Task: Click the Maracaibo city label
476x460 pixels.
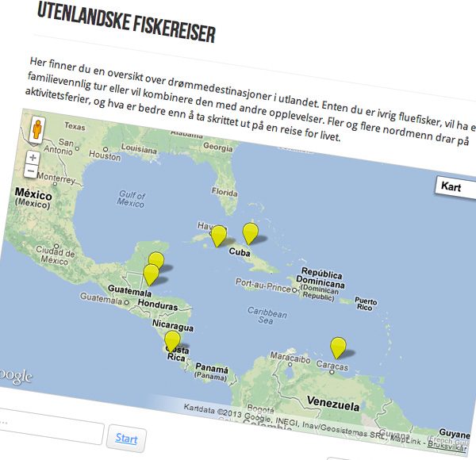Action: (x=290, y=358)
